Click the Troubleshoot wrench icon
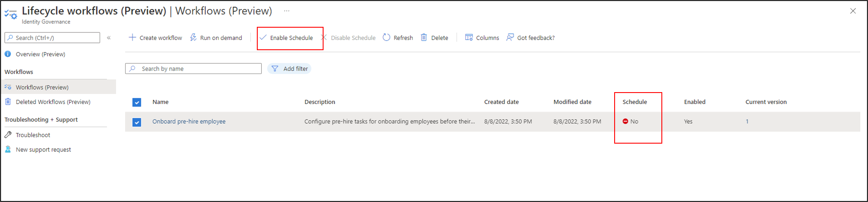Image resolution: width=868 pixels, height=202 pixels. pos(8,135)
